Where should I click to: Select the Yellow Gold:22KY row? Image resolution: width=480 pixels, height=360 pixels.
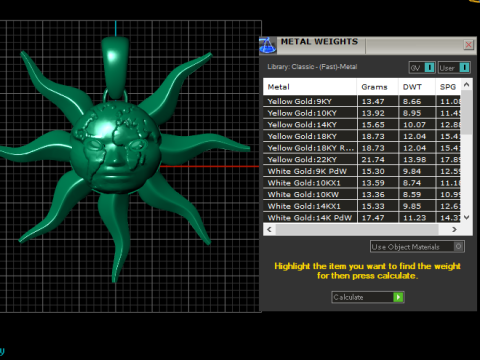click(362, 160)
